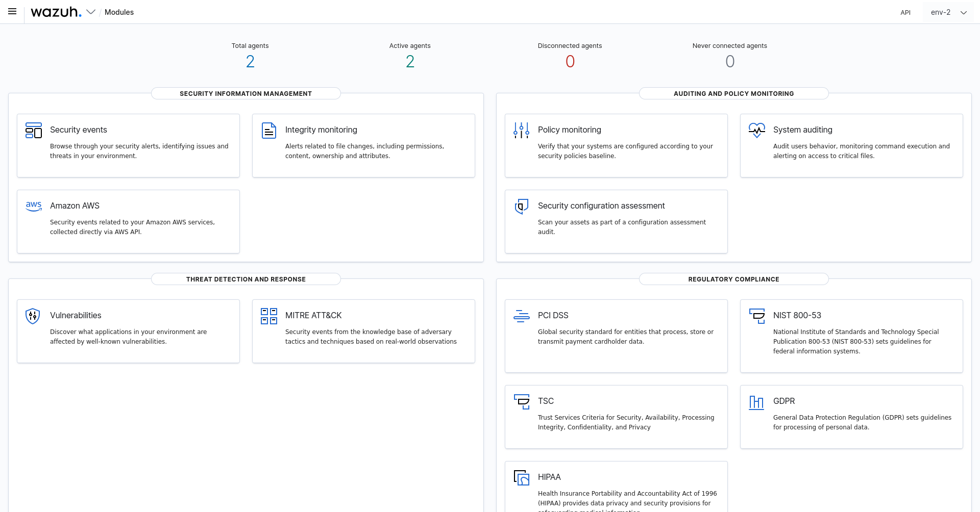
Task: Click the HIPAA heartbeat icon
Action: pyautogui.click(x=521, y=478)
